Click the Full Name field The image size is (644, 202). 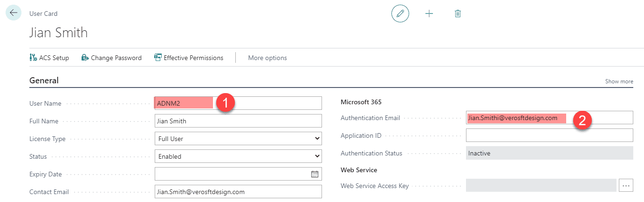[x=238, y=121]
